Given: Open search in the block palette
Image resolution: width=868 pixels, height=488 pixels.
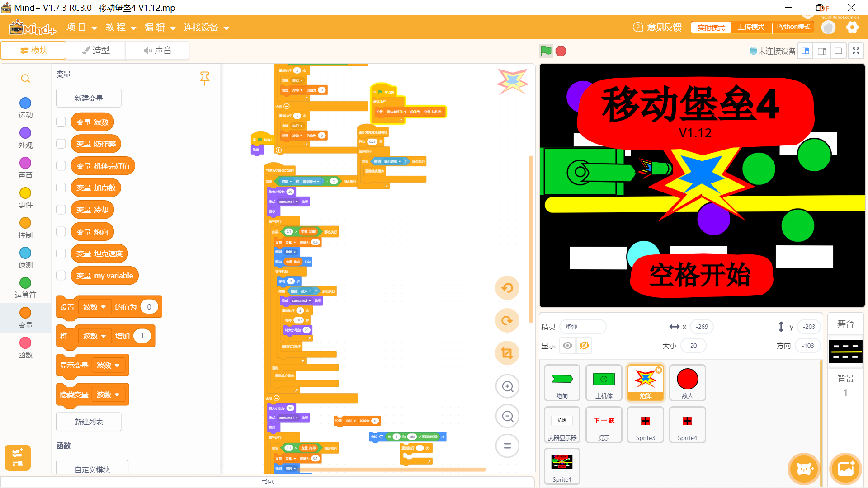Looking at the screenshot, I should pyautogui.click(x=25, y=79).
